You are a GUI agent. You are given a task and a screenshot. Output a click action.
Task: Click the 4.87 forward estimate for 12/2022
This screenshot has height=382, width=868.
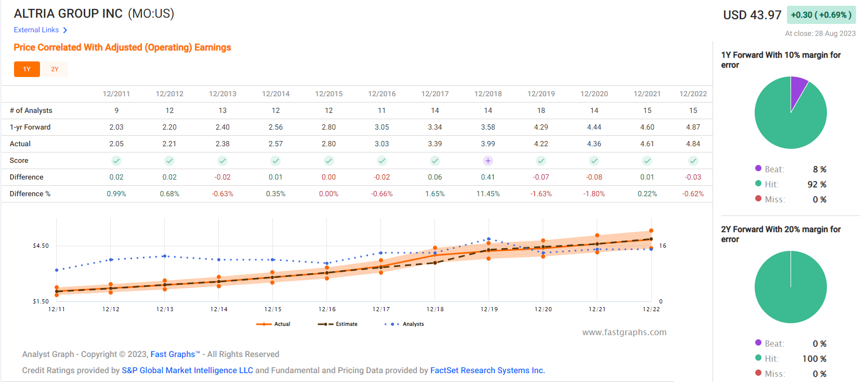tap(693, 127)
